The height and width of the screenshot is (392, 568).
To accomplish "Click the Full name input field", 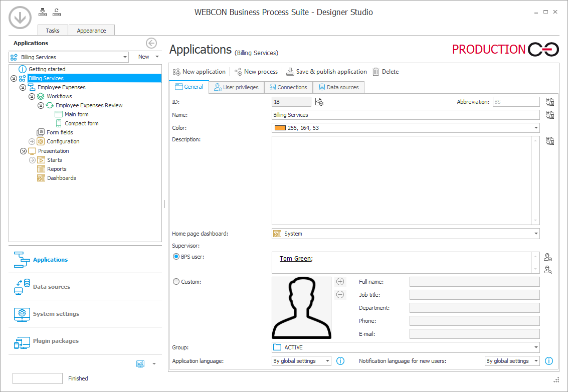I will [x=475, y=282].
